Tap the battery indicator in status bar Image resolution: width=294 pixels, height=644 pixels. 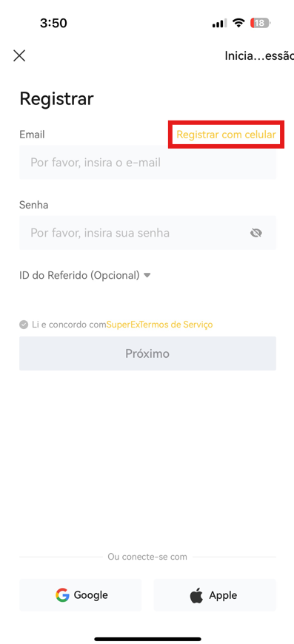coord(260,23)
